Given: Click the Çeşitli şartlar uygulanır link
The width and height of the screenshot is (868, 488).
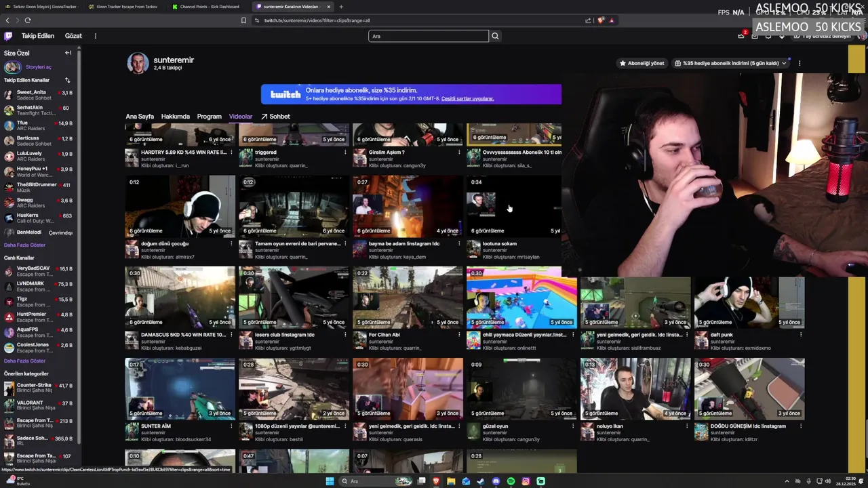Looking at the screenshot, I should (x=467, y=99).
